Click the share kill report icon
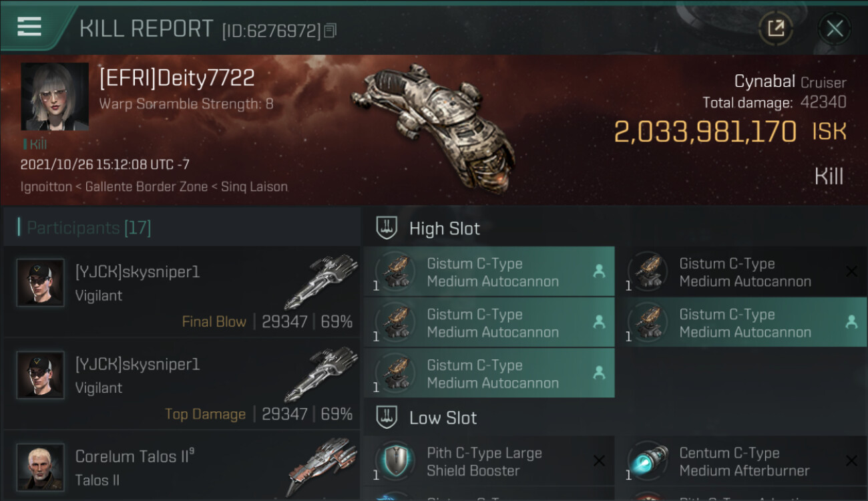 pyautogui.click(x=775, y=28)
